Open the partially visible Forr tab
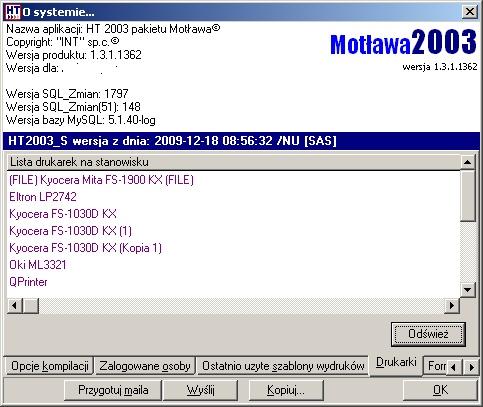 (x=436, y=366)
